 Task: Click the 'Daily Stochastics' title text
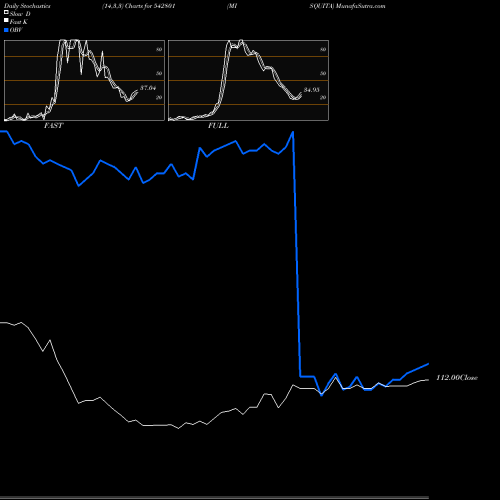click(27, 6)
